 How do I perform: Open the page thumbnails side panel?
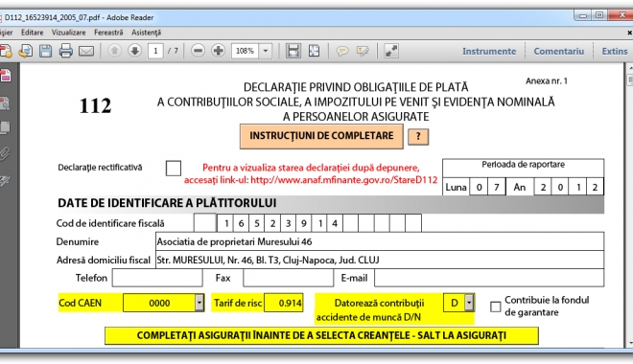[x=5, y=76]
